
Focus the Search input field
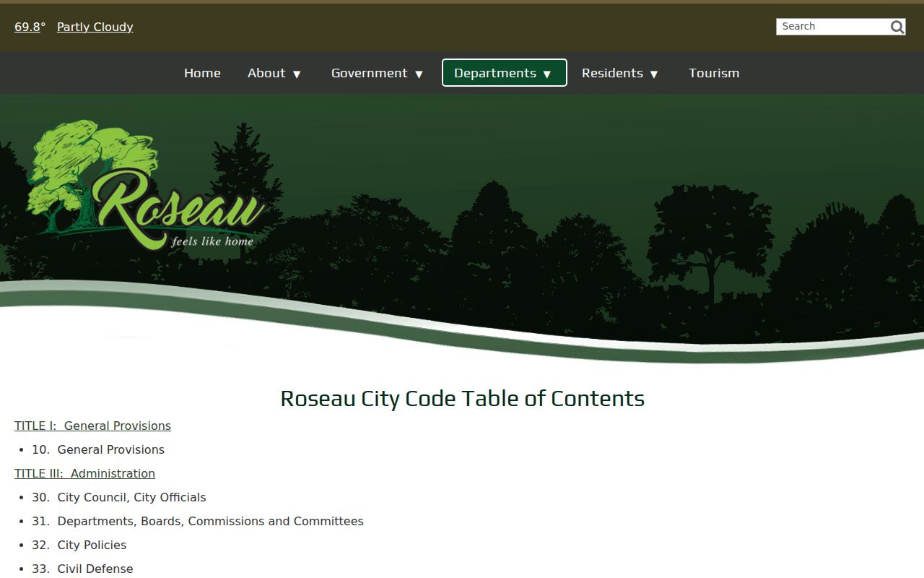[833, 27]
